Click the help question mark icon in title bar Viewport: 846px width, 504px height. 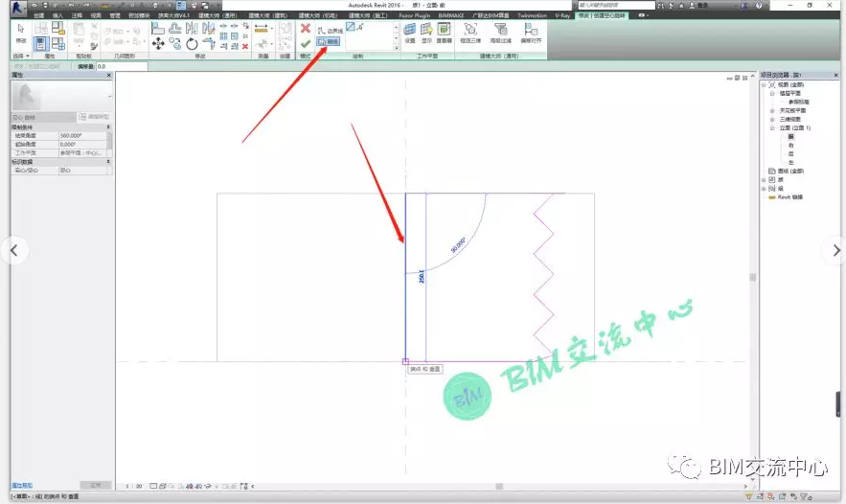tap(759, 6)
